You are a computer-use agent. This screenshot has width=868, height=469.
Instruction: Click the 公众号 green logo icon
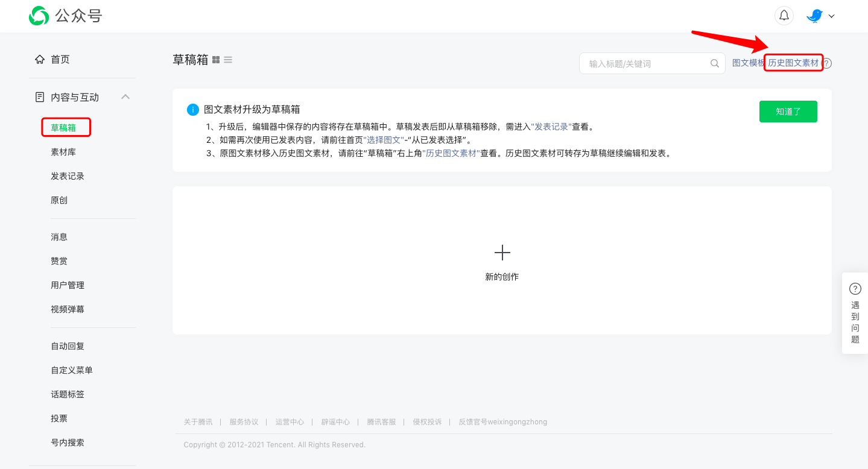(x=38, y=16)
